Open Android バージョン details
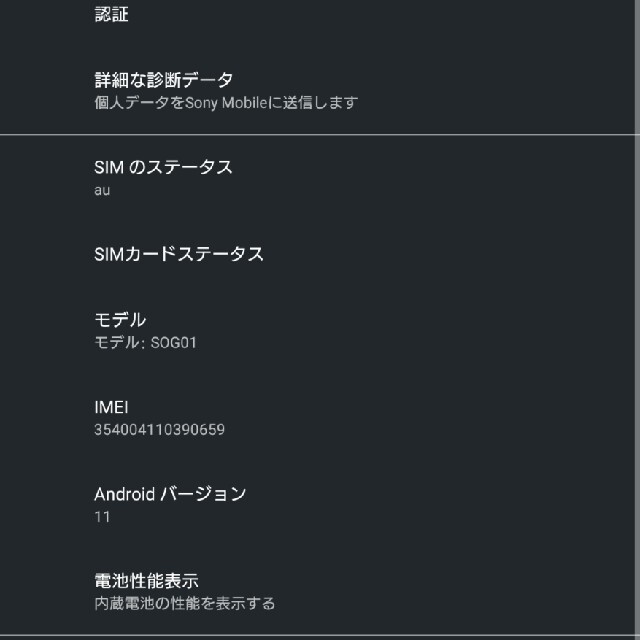This screenshot has height=640, width=640. coord(318,505)
